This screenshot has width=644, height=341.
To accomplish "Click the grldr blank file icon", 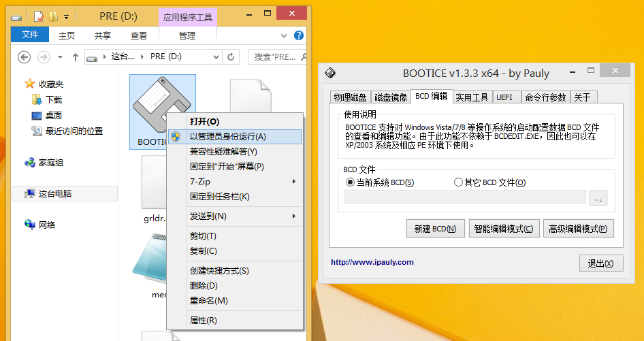I will (154, 183).
